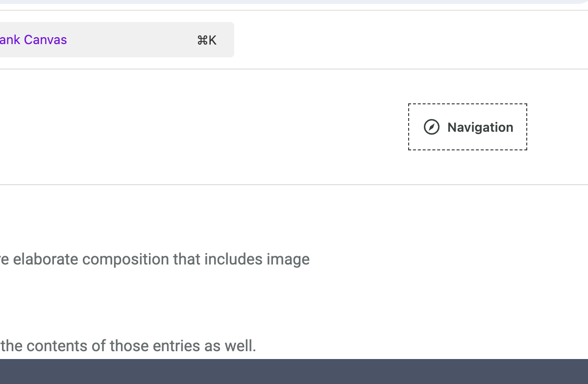Click the word elaborate in description
This screenshot has width=588, height=384.
click(x=46, y=259)
